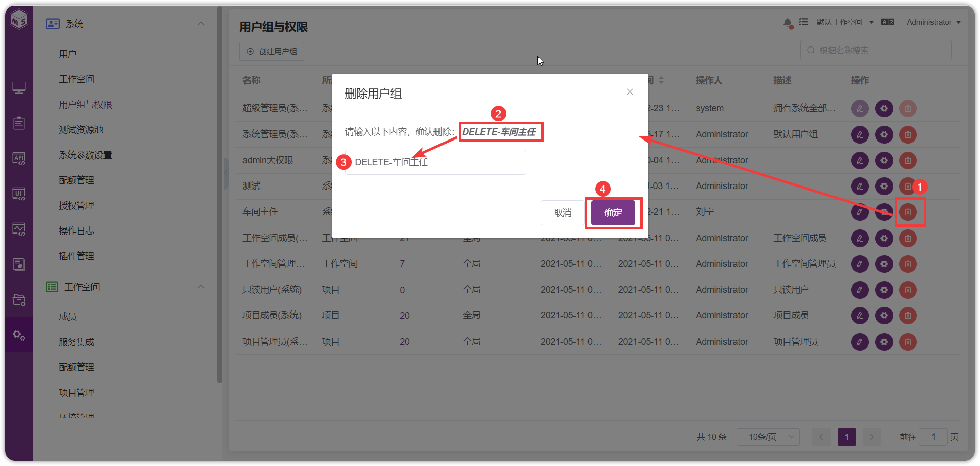Screen dimensions: 980x466
Task: Cancel deletion with 取消 button
Action: click(563, 213)
